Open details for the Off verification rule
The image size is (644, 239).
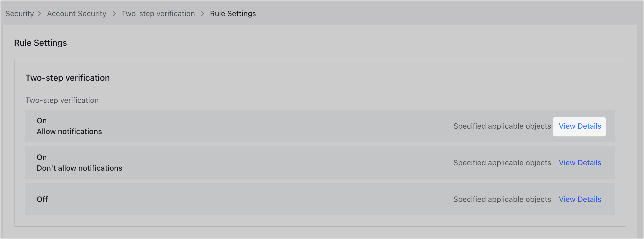(x=580, y=199)
